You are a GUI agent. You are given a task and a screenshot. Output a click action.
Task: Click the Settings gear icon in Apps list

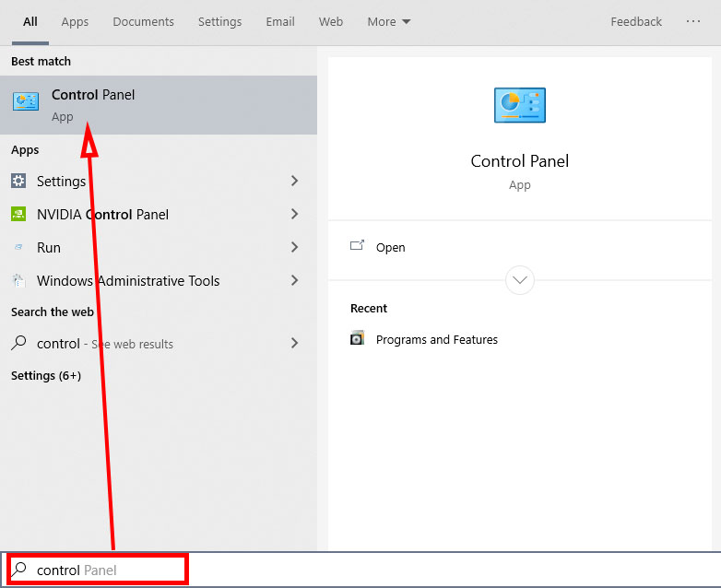(x=18, y=181)
